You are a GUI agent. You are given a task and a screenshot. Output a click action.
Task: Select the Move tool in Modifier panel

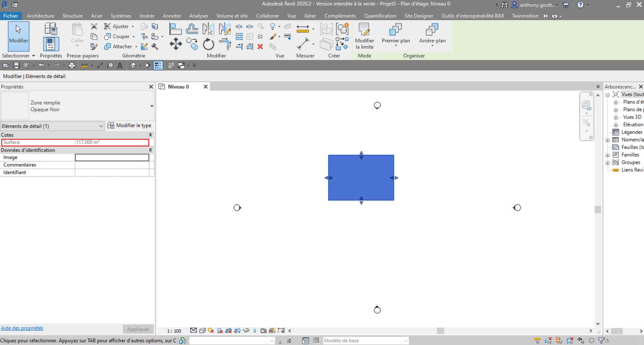coord(175,44)
